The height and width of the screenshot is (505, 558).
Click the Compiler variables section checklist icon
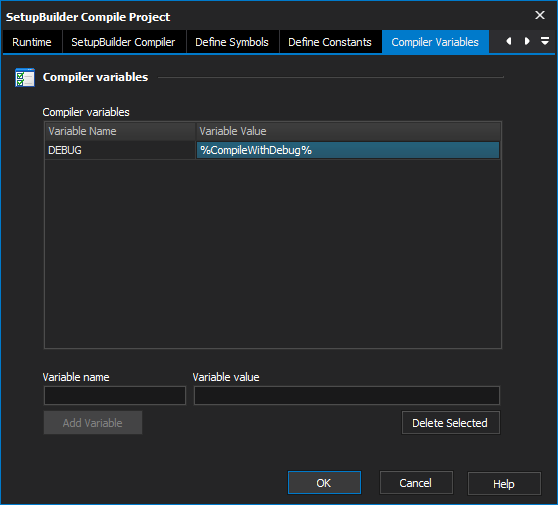point(25,77)
